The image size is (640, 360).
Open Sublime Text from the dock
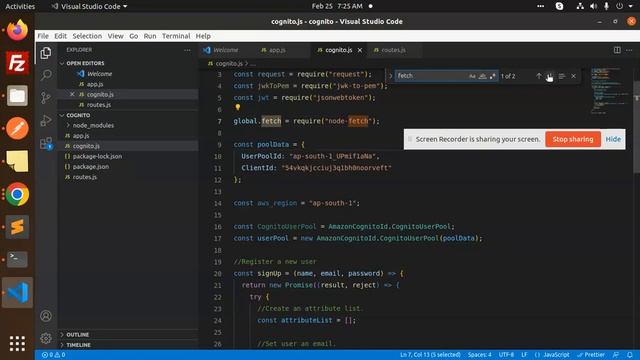(17, 227)
